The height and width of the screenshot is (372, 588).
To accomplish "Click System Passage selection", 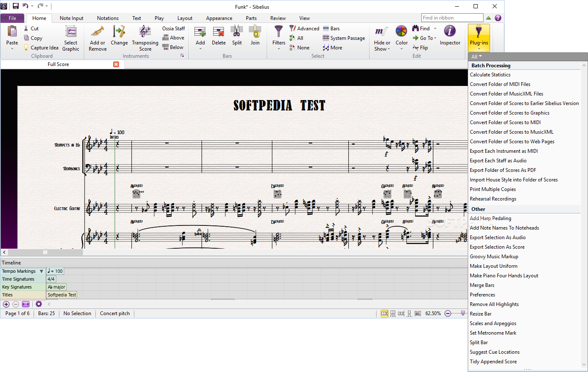I will [x=344, y=38].
